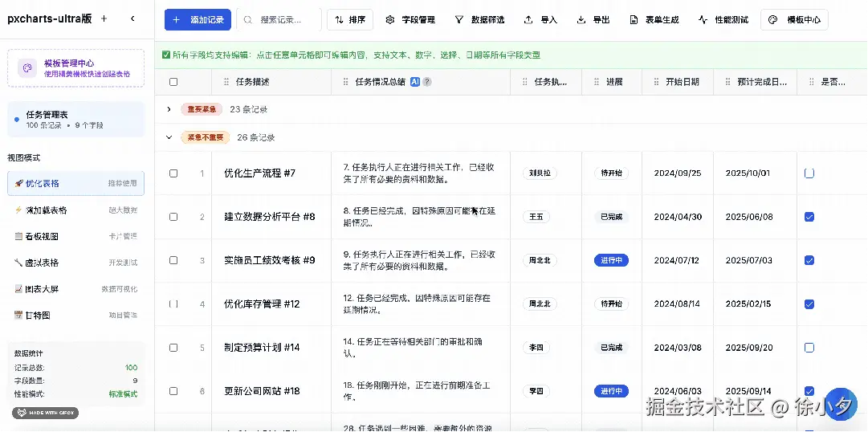Click the blue 添加记录 button

pos(198,20)
